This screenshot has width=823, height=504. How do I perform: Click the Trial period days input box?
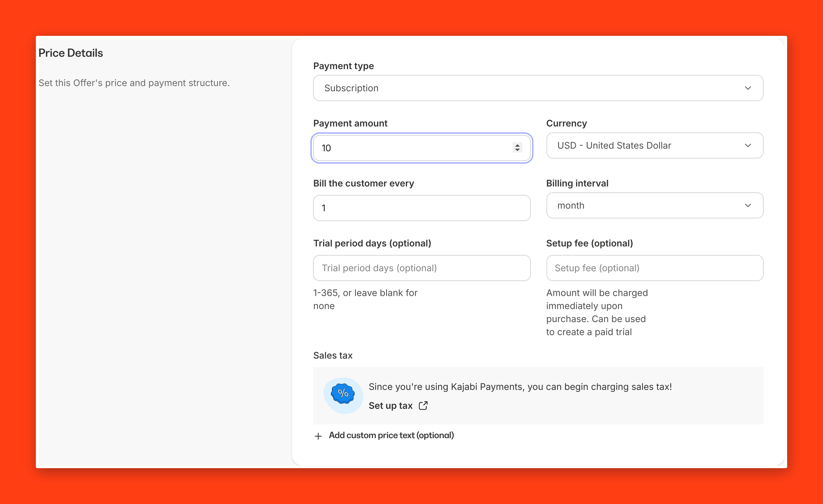(x=422, y=268)
